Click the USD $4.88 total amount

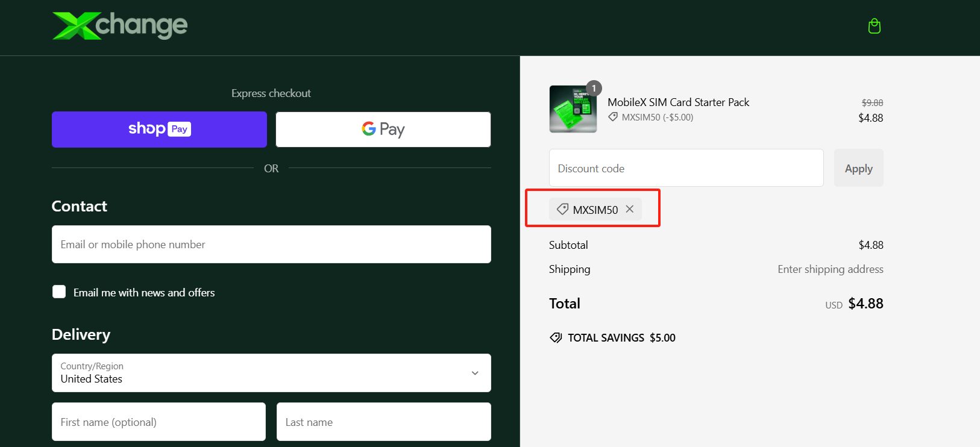tap(854, 304)
